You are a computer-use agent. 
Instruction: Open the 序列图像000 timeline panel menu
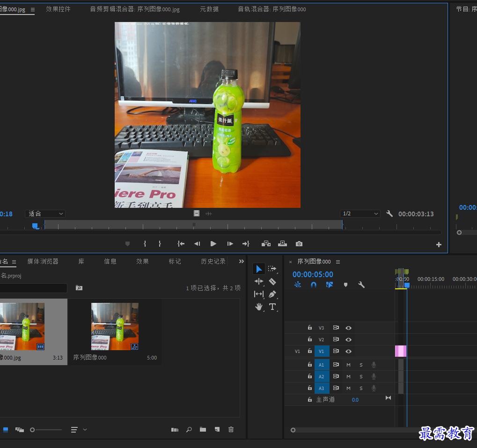pos(338,262)
